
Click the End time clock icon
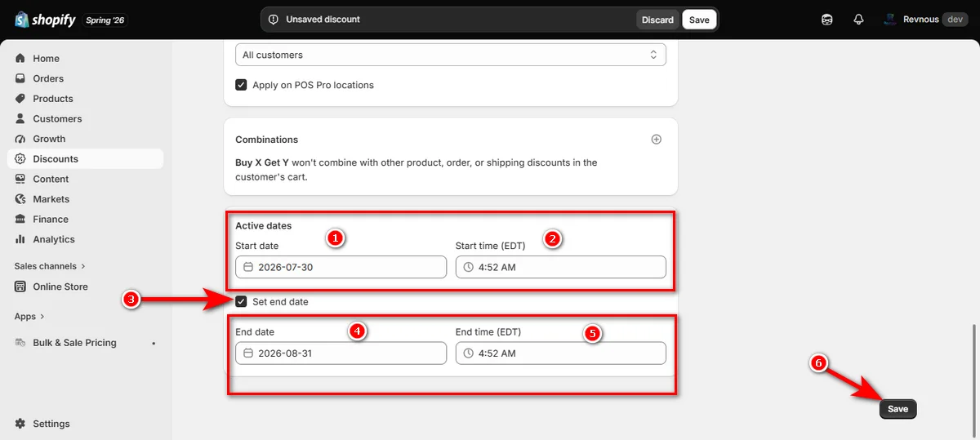click(468, 353)
